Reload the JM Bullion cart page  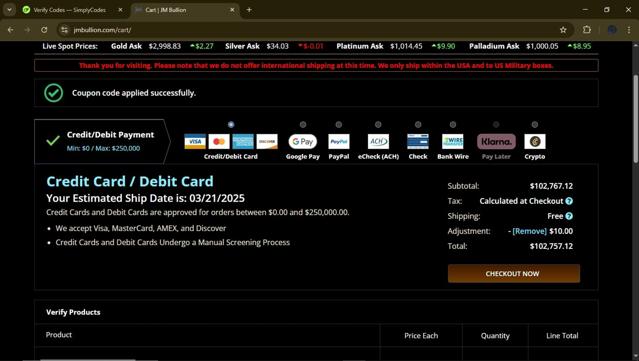point(44,30)
